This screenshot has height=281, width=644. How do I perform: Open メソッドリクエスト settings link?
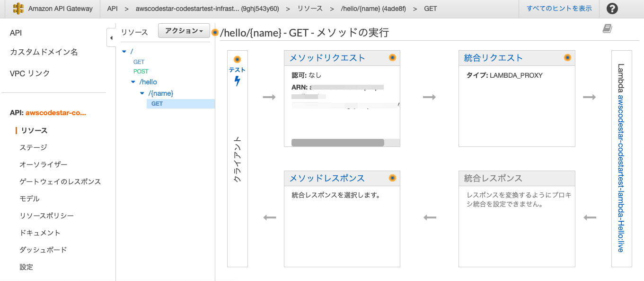point(327,58)
